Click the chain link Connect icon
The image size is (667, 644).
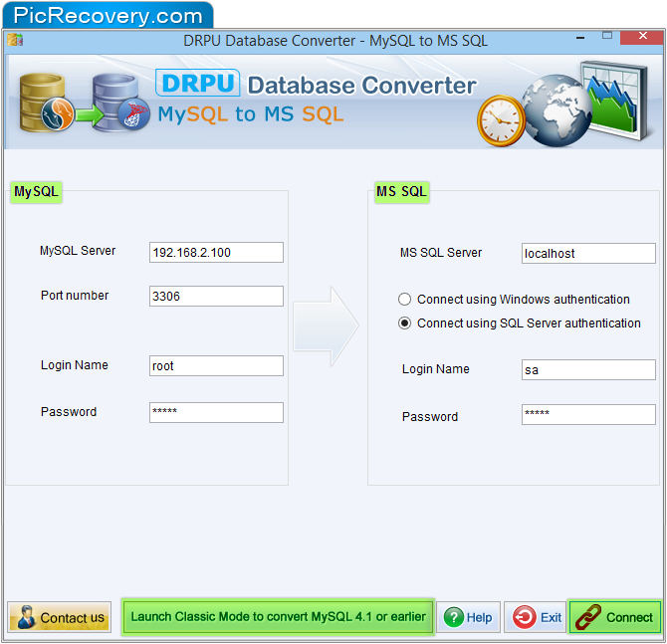[588, 617]
